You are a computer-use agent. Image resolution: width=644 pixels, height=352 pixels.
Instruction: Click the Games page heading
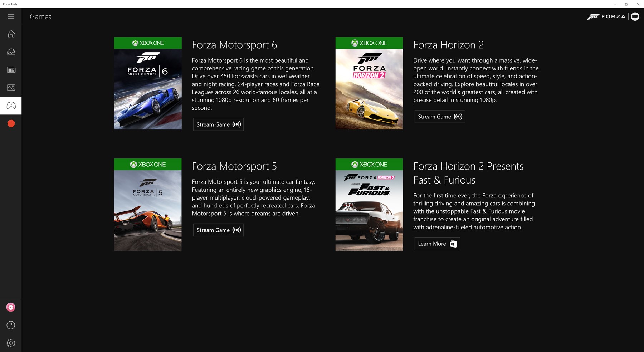coord(40,17)
